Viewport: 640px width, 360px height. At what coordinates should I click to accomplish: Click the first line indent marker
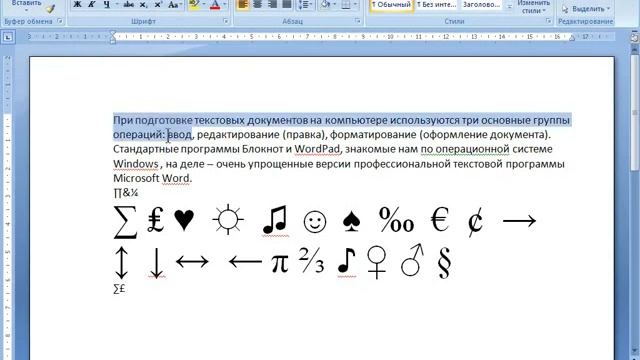tap(113, 33)
